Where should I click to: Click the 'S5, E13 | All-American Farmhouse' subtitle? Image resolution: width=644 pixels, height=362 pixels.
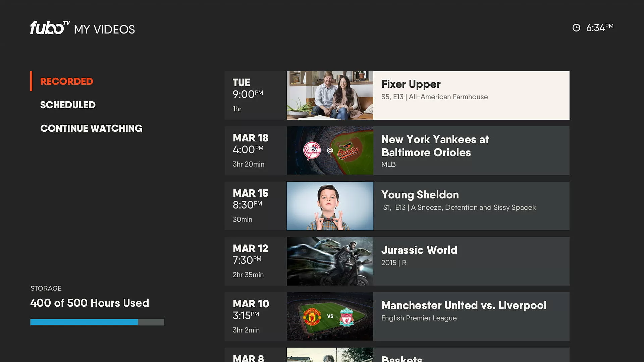point(434,97)
